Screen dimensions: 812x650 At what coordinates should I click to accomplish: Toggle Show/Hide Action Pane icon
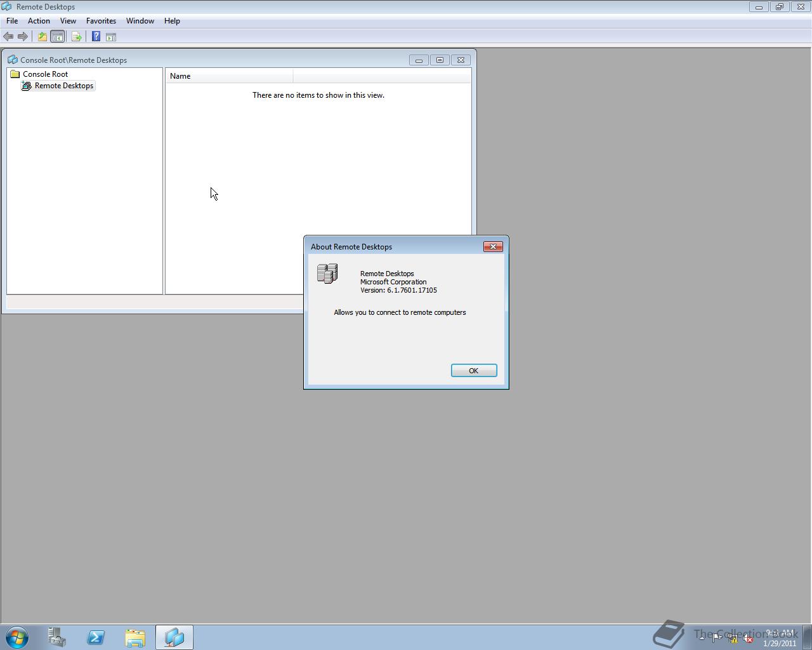[x=111, y=37]
